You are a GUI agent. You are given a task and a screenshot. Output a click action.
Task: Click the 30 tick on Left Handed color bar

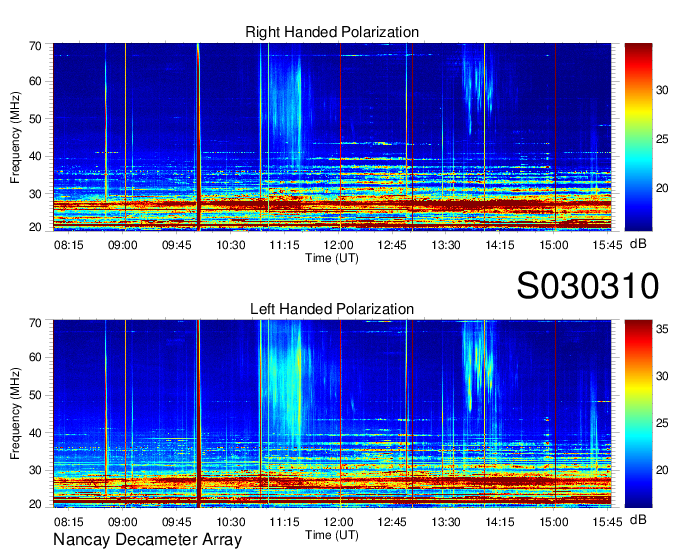tap(662, 376)
